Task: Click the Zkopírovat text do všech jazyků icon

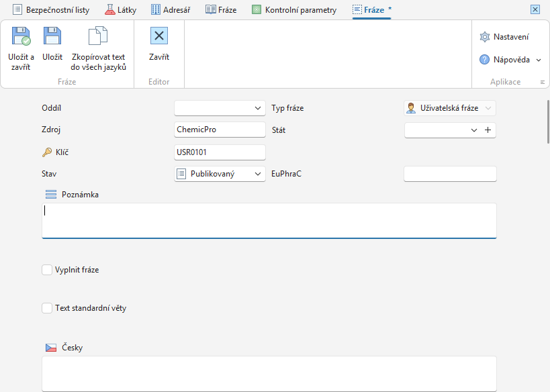Action: (98, 36)
